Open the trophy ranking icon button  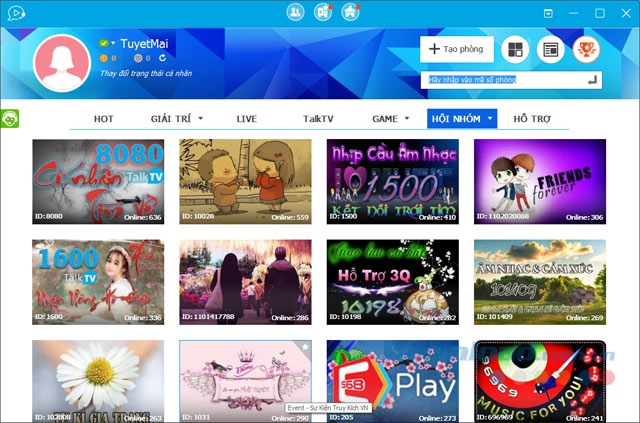587,49
